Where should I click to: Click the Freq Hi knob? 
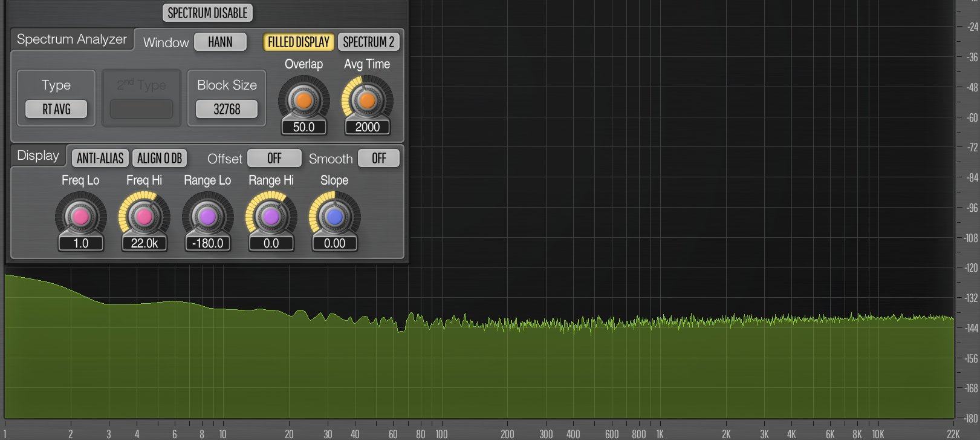(144, 217)
